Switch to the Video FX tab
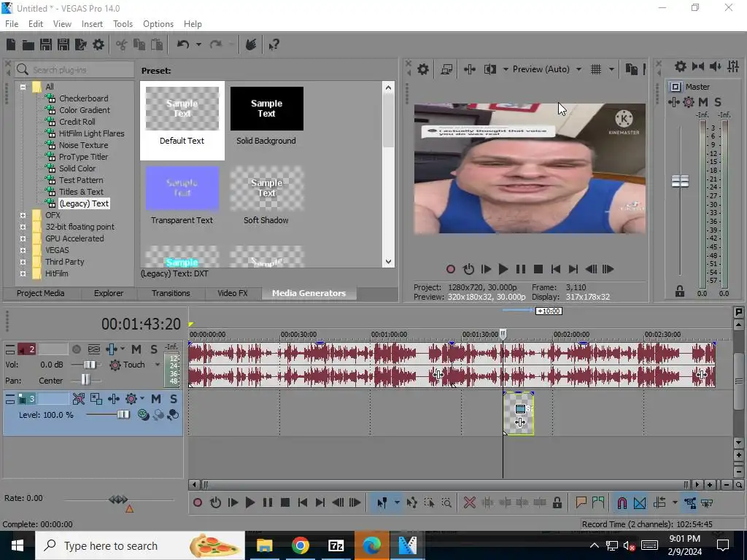This screenshot has height=560, width=747. pos(233,293)
